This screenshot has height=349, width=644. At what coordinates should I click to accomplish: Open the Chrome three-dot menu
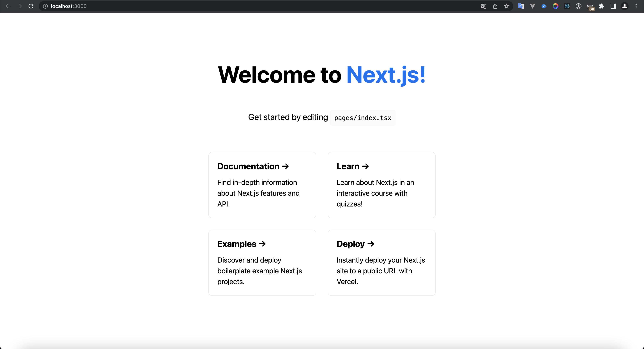coord(636,6)
